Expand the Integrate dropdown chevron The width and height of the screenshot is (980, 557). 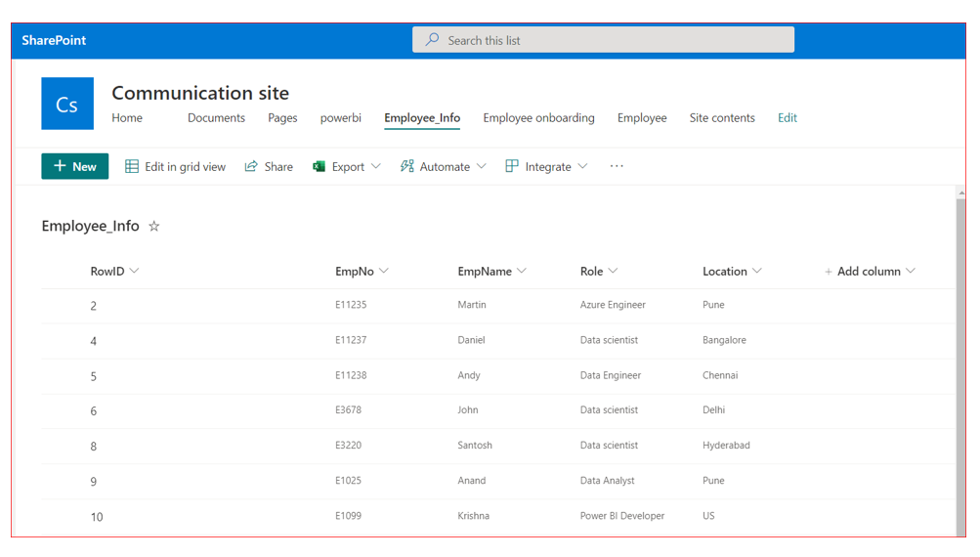point(582,166)
